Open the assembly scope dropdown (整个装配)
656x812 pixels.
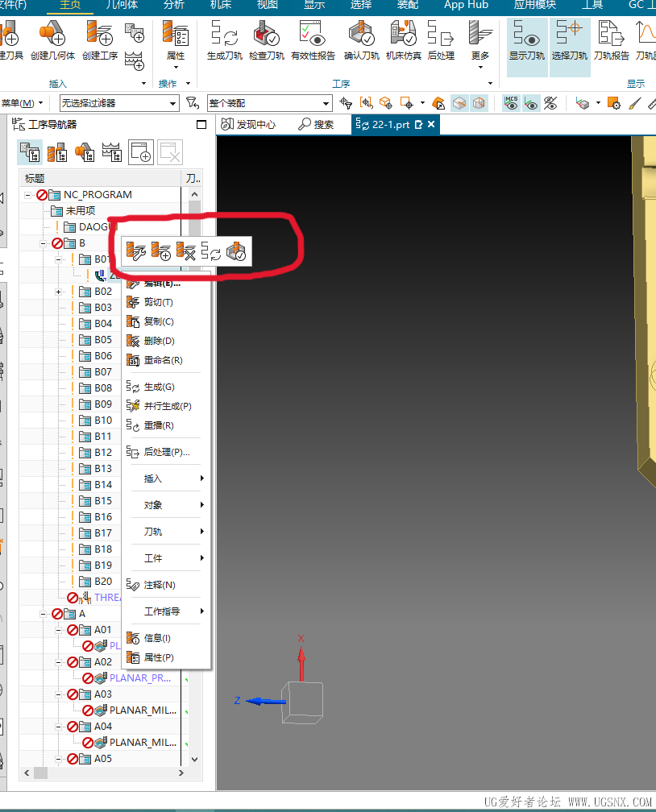point(269,103)
